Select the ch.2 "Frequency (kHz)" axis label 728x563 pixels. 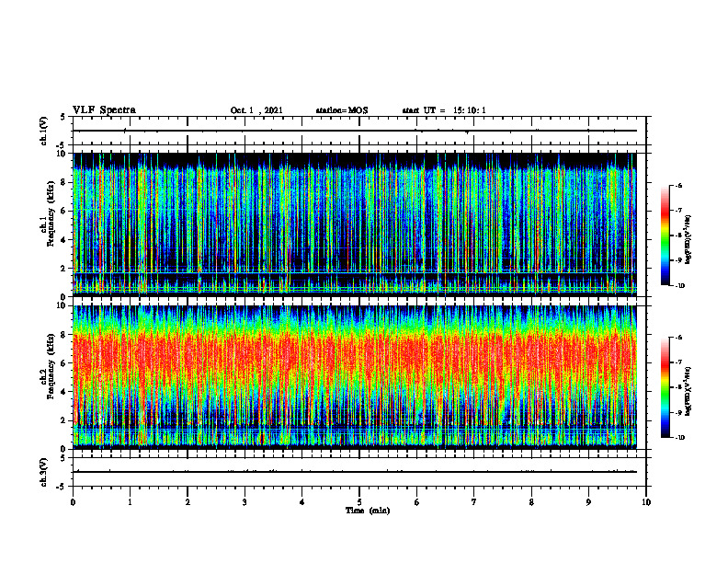pyautogui.click(x=51, y=366)
